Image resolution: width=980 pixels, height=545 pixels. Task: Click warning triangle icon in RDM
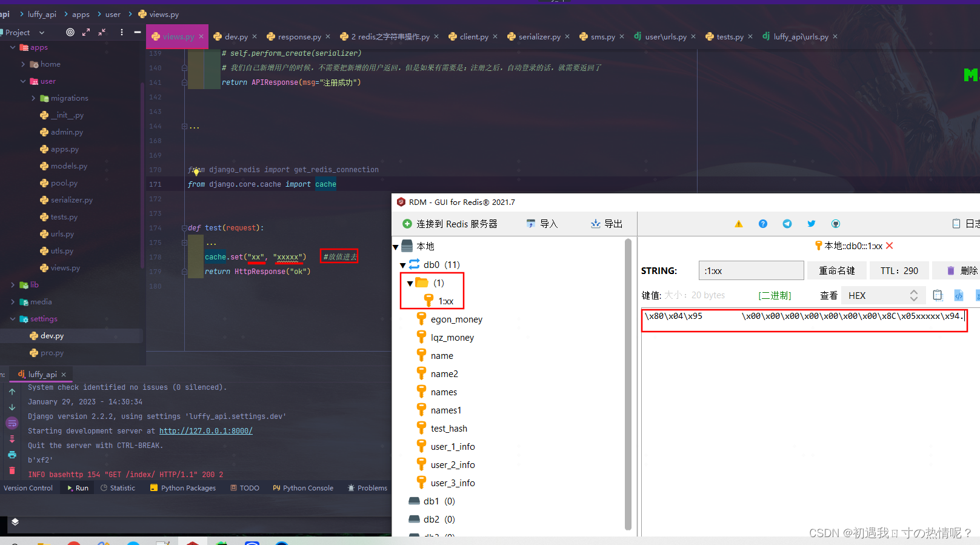739,224
